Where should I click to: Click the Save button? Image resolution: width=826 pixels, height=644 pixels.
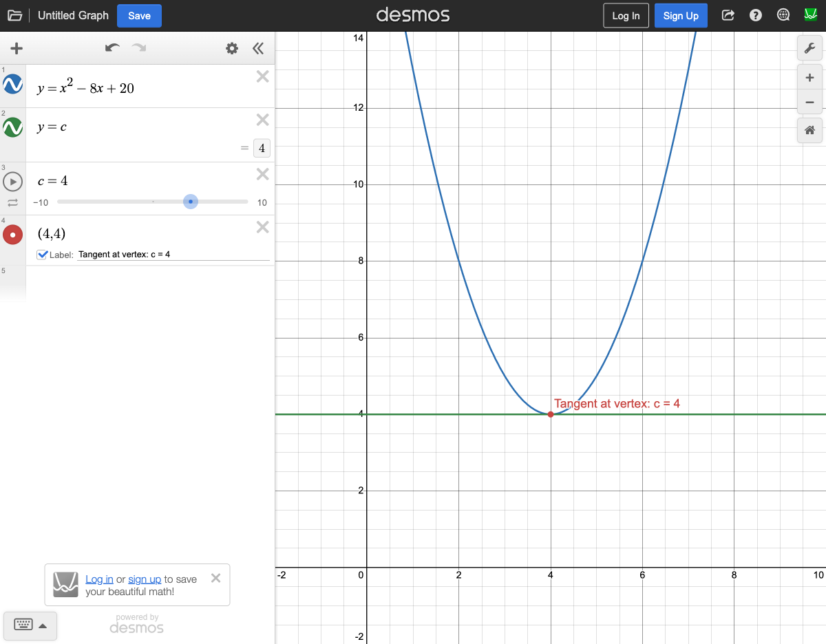pos(139,16)
